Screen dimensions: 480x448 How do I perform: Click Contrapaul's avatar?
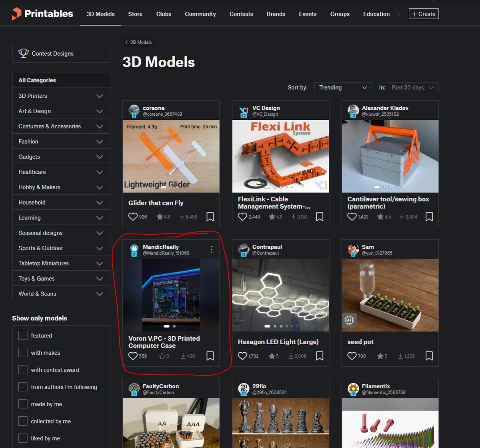244,250
